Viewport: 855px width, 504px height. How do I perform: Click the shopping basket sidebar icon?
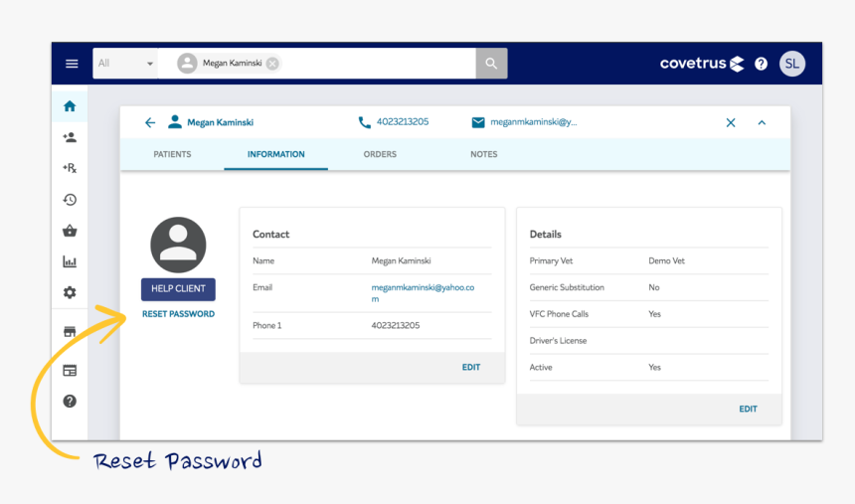(70, 231)
